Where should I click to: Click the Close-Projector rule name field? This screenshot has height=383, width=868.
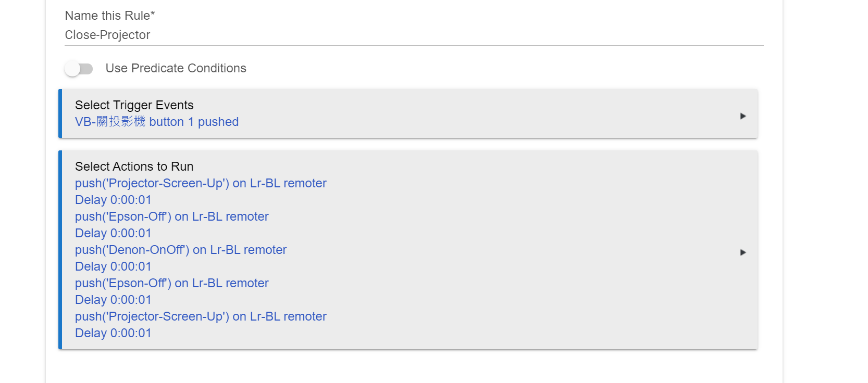coord(414,35)
